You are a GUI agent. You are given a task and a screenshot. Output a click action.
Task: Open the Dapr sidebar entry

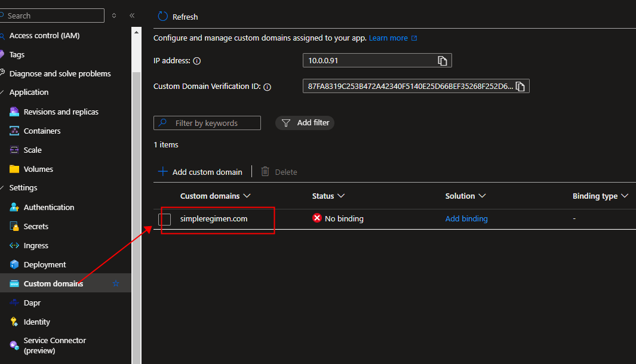(x=32, y=303)
